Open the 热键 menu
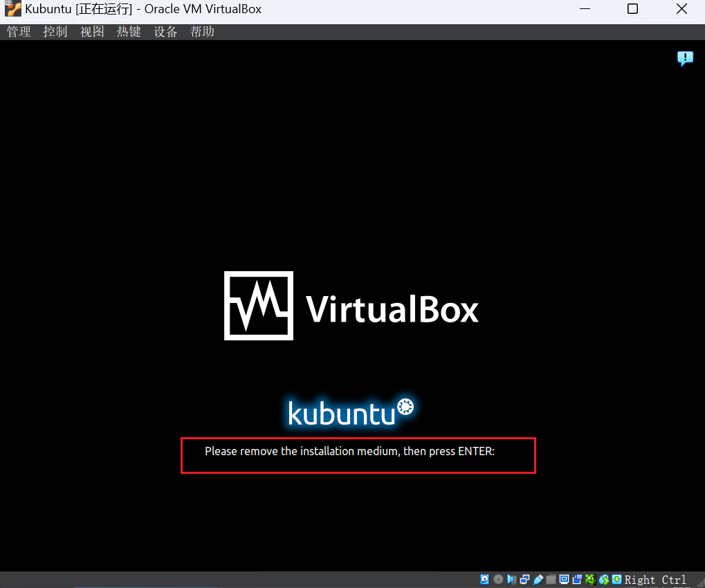The width and height of the screenshot is (705, 588). pyautogui.click(x=129, y=31)
